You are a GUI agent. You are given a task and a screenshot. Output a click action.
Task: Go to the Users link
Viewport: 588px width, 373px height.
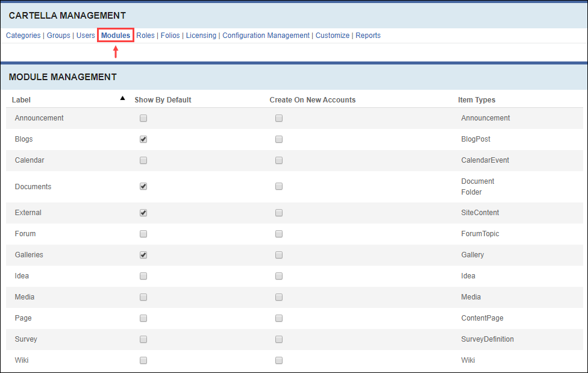pos(86,36)
